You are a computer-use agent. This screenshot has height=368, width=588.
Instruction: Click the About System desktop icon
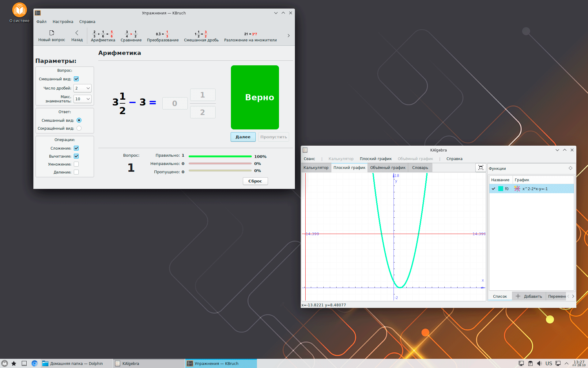[x=20, y=10]
